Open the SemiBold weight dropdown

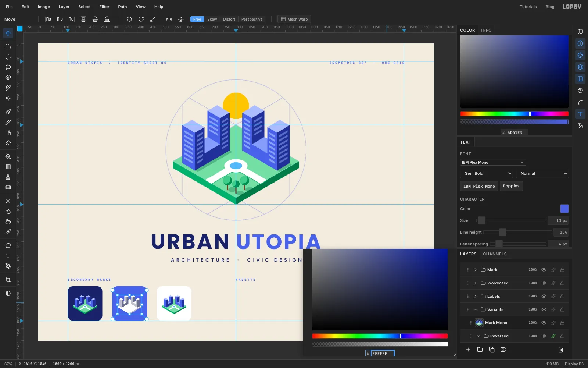[x=487, y=173]
